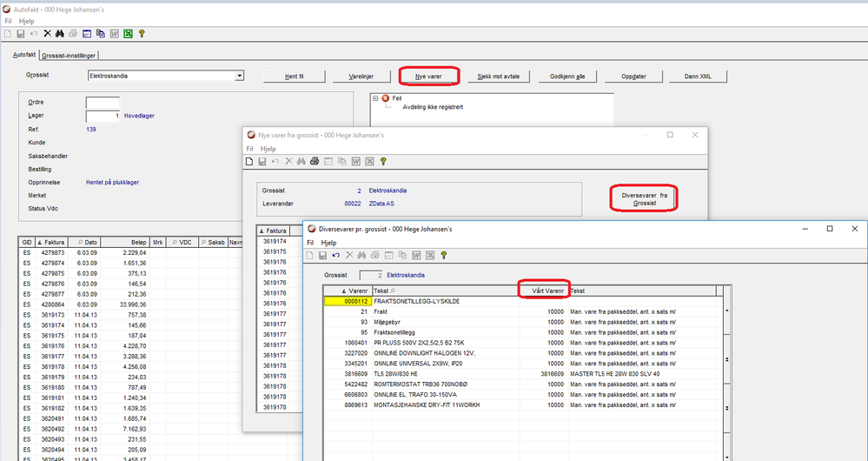The height and width of the screenshot is (461, 868).
Task: Click the save disk icon in Diversevarer toolbar
Action: pyautogui.click(x=322, y=255)
